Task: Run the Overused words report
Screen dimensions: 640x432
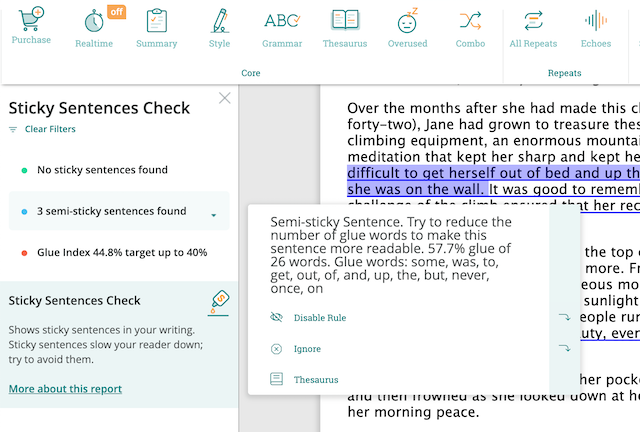Action: [x=407, y=20]
